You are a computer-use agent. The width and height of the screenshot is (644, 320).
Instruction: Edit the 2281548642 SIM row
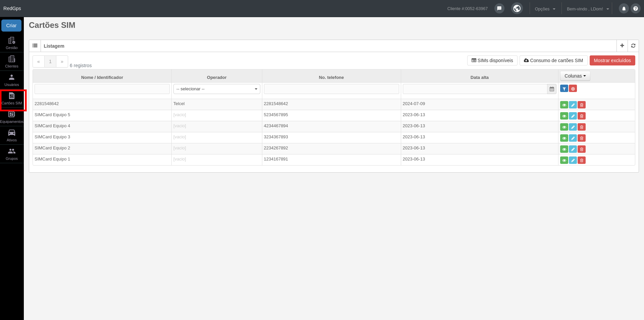coord(573,105)
